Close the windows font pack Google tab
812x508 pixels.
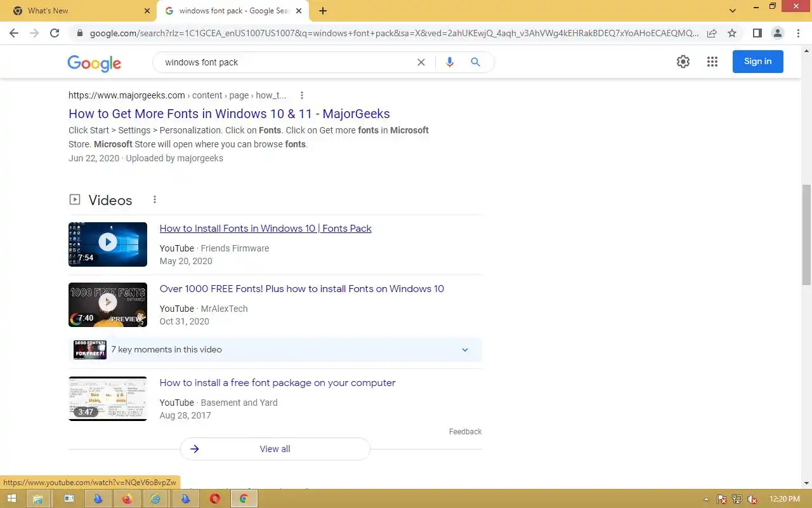299,11
